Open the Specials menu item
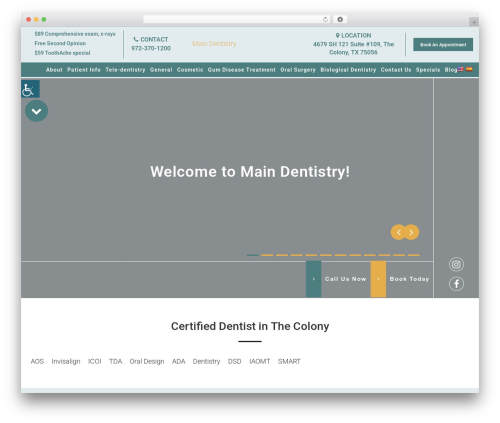This screenshot has height=423, width=500. 428,70
